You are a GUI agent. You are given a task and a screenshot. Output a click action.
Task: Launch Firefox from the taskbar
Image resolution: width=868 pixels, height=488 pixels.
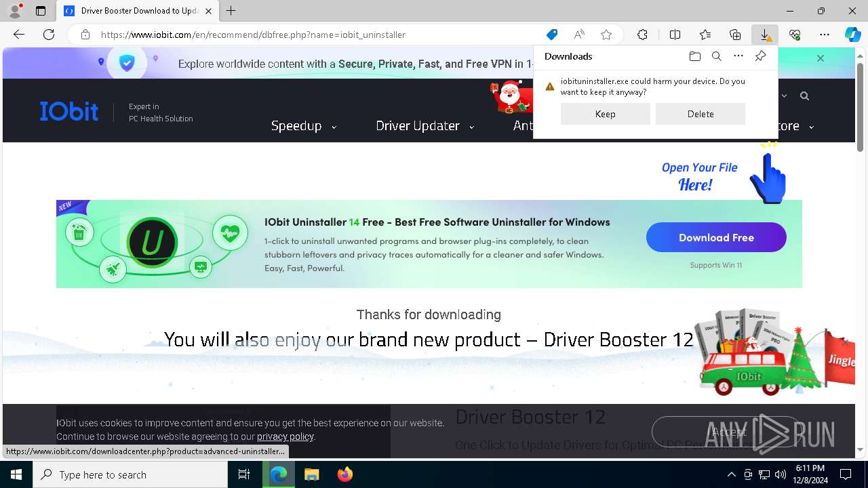345,474
